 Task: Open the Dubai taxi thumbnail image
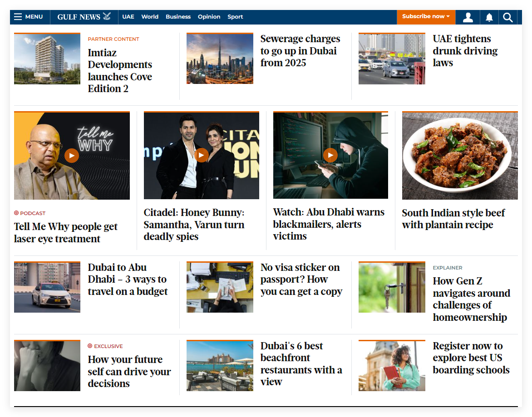tap(47, 287)
